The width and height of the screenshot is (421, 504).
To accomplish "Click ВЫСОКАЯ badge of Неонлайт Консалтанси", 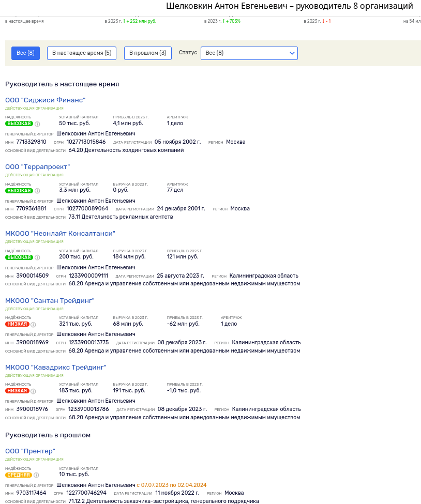I will (x=19, y=257).
